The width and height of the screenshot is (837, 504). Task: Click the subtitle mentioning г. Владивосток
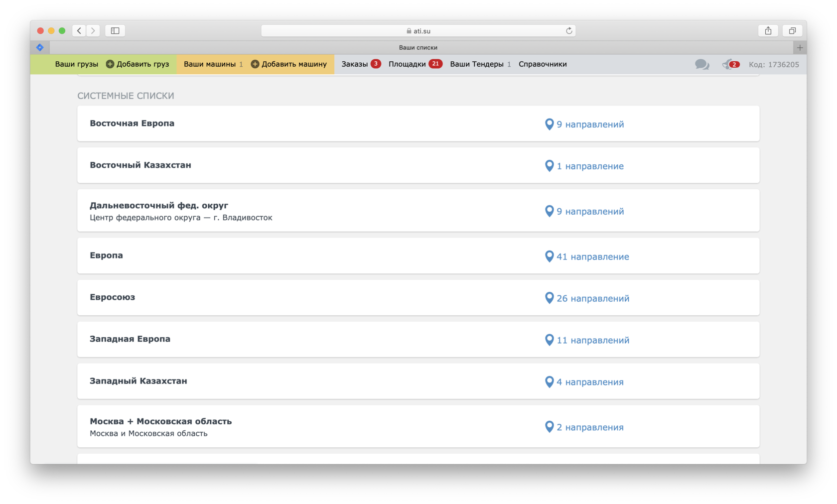tap(181, 218)
